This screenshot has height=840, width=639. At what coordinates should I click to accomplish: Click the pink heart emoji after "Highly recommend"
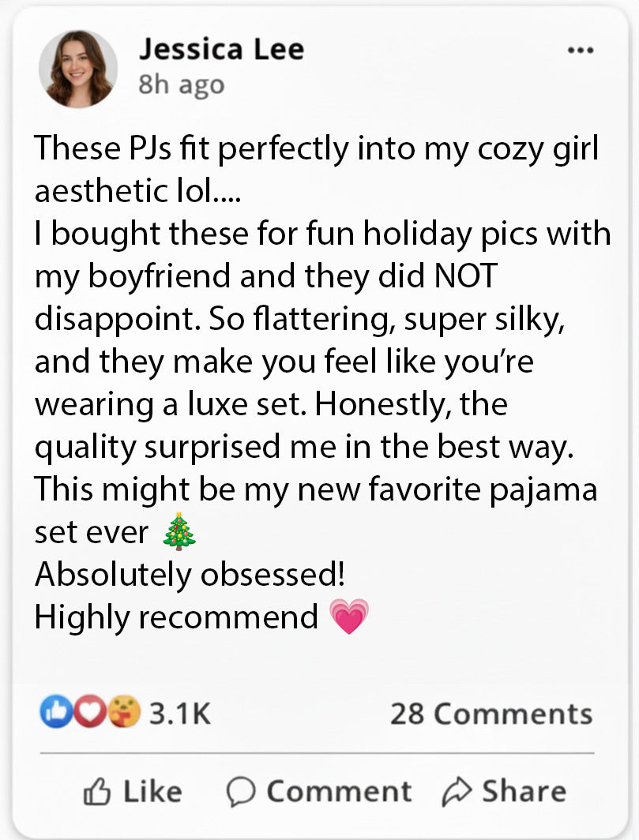(348, 617)
